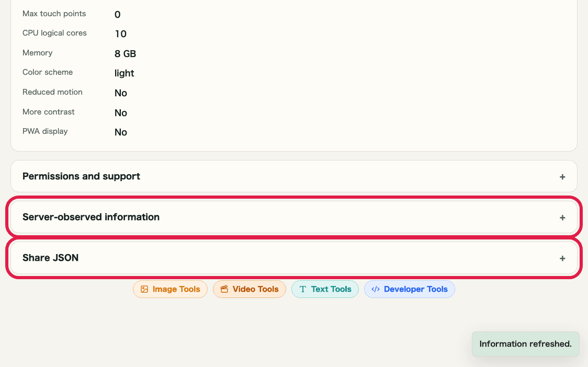
Task: Click the plus icon on Server-observed information
Action: click(562, 217)
